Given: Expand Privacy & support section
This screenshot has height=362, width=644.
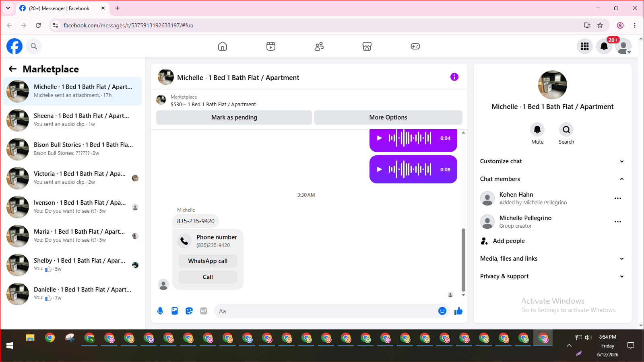Looking at the screenshot, I should click(552, 276).
